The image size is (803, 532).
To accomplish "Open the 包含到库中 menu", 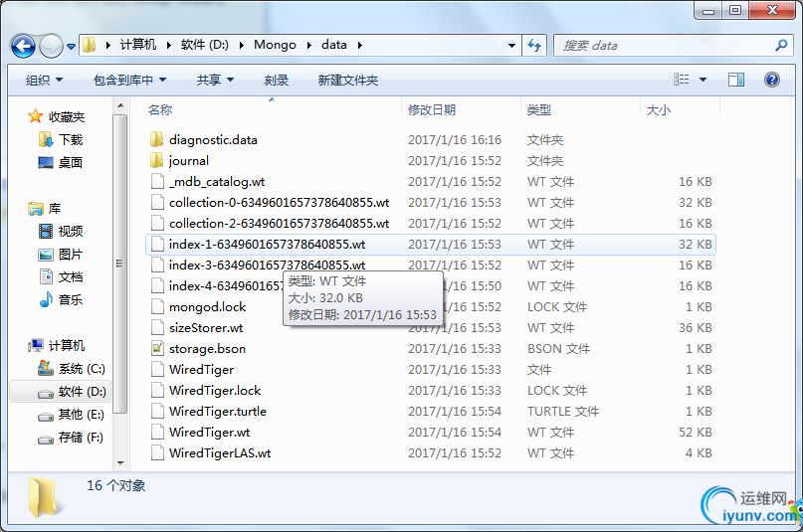I will [x=129, y=80].
